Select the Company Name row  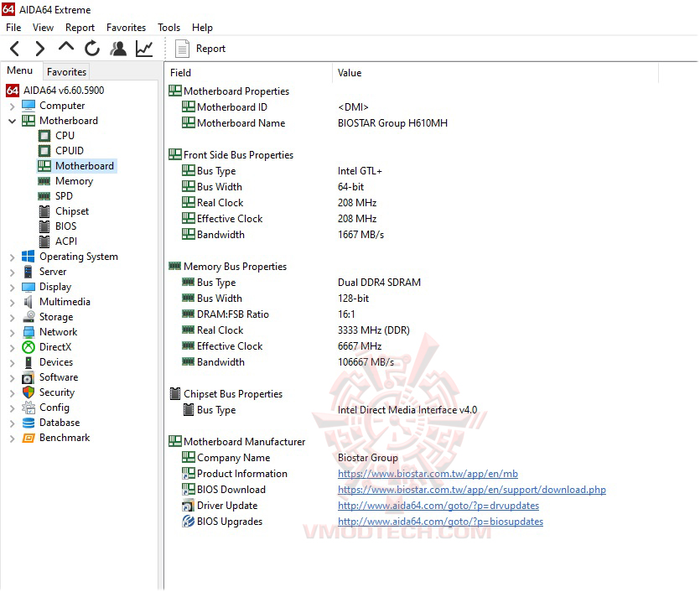pos(411,458)
